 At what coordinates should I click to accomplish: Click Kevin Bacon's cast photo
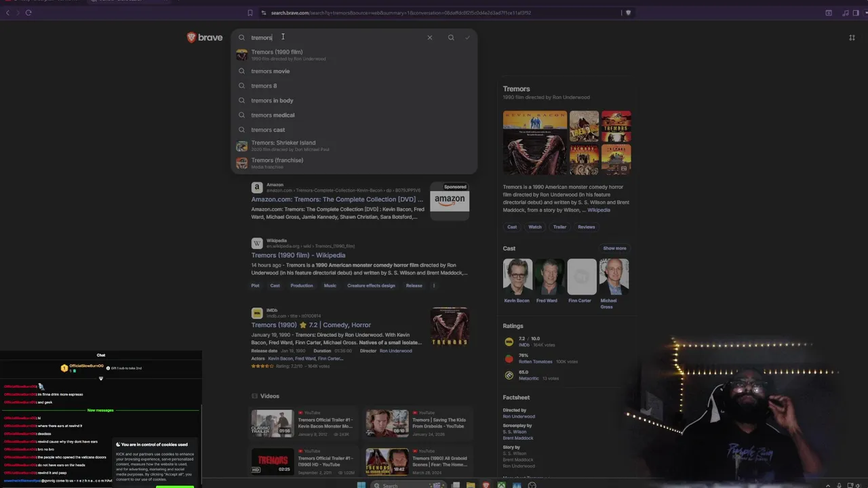click(517, 277)
